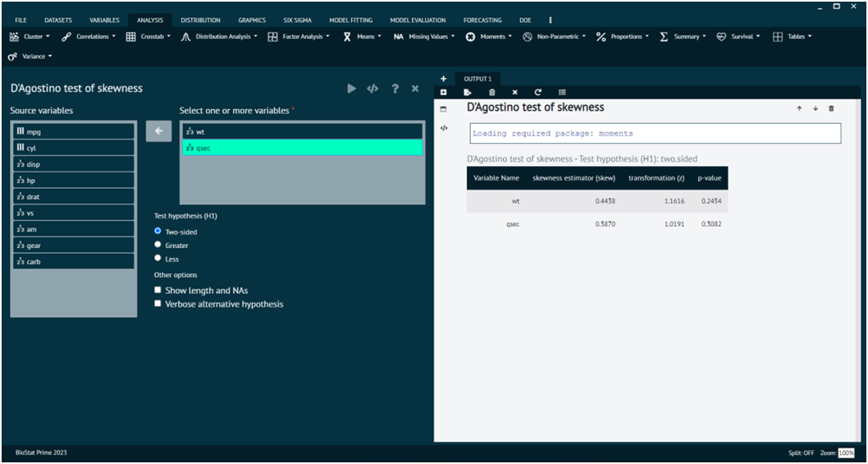Expand the Tables dropdown

pos(793,37)
